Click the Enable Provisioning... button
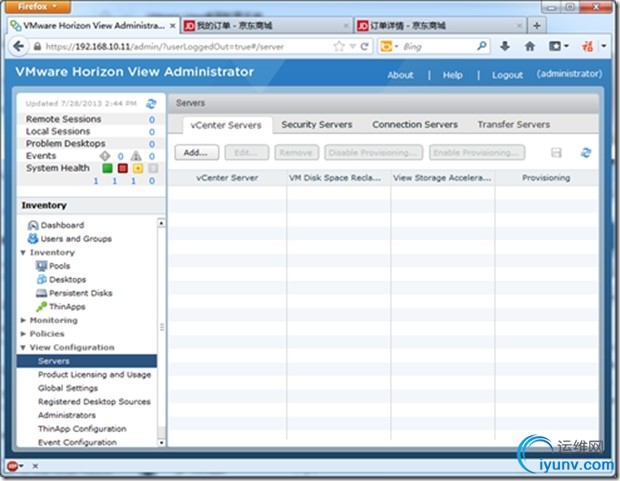The width and height of the screenshot is (620, 481). tap(477, 153)
